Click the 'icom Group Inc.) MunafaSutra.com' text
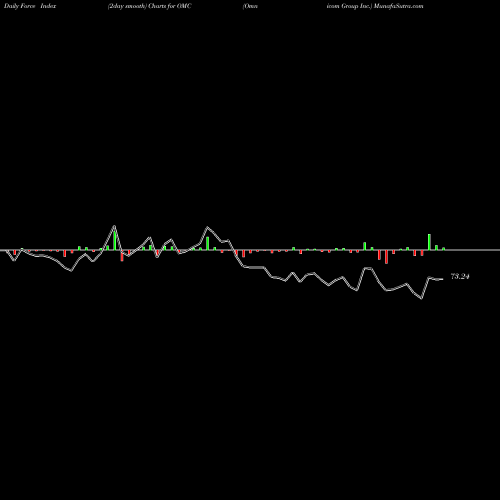The width and height of the screenshot is (500, 500). 375,6
